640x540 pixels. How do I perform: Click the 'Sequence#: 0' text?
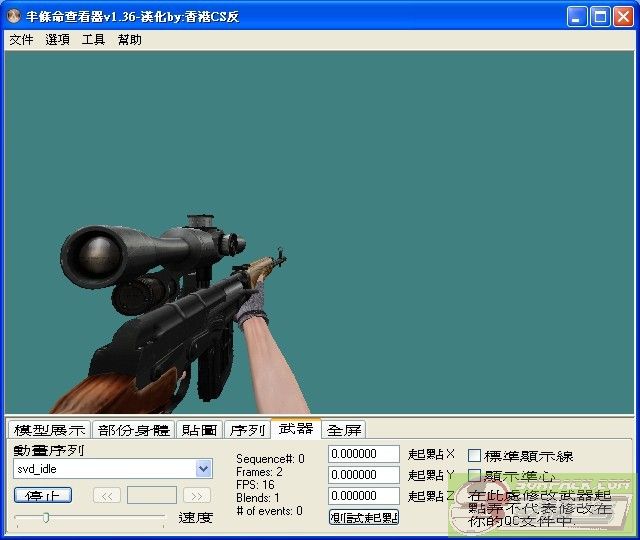click(x=270, y=459)
